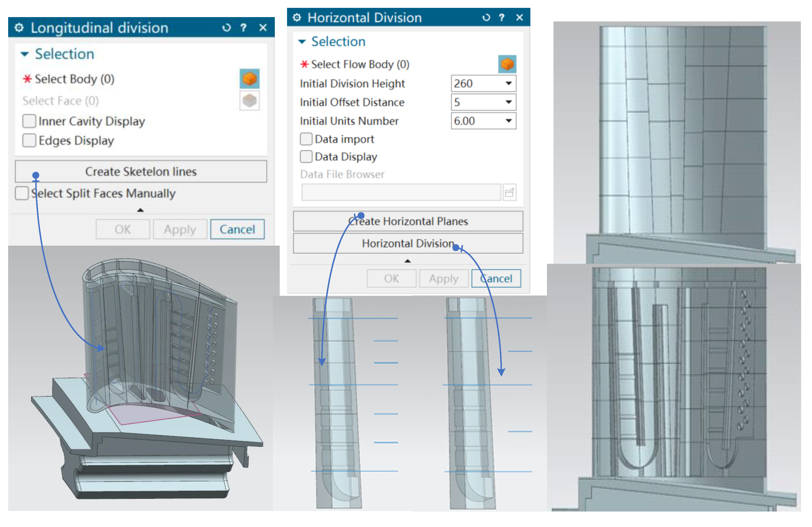Click the Data File Browser path field
Screen dimensions: 812x527
(x=401, y=193)
